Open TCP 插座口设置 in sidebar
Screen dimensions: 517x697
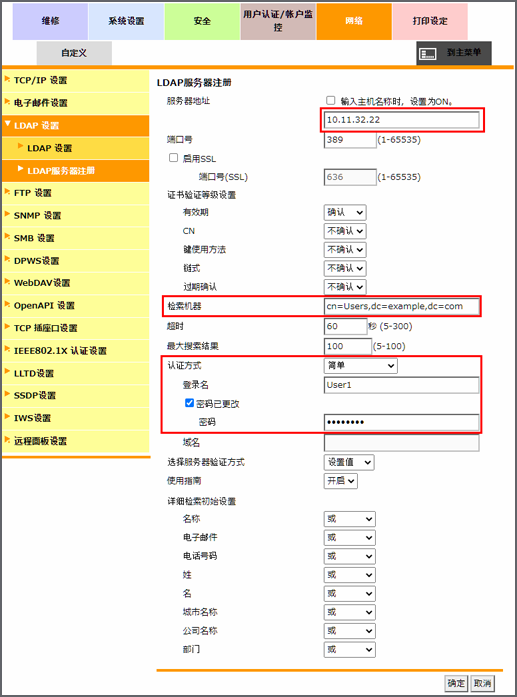76,328
